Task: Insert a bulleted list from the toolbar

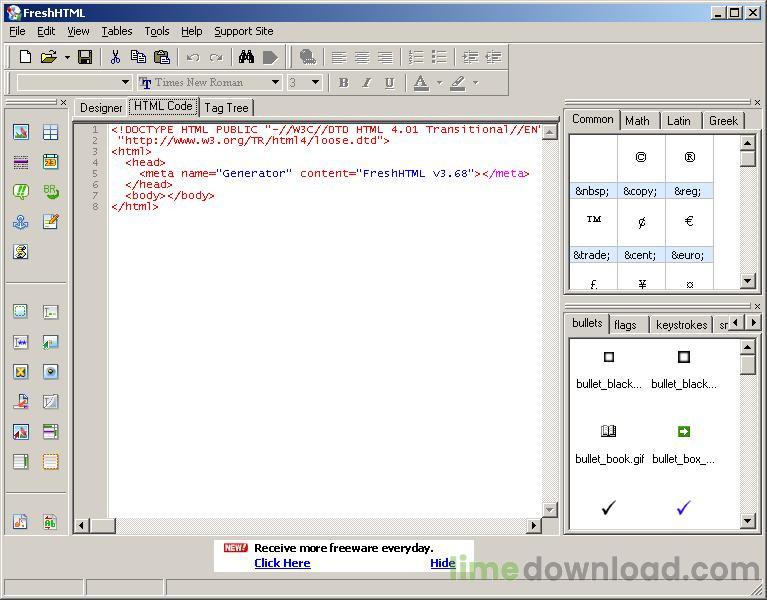Action: (x=439, y=57)
